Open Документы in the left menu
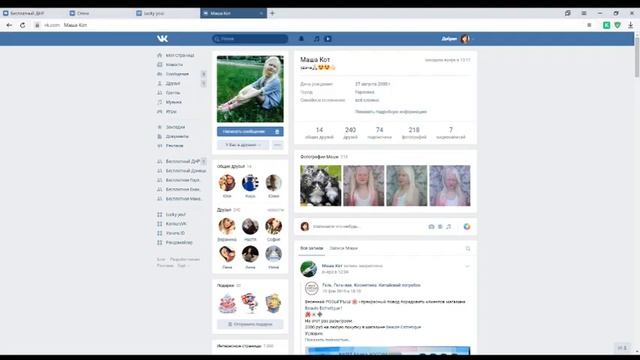The height and width of the screenshot is (360, 640). point(177,137)
